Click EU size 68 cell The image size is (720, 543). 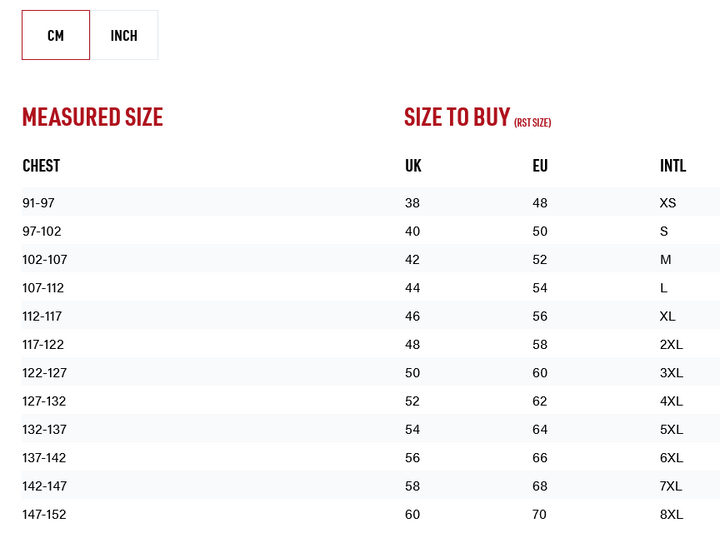coord(540,486)
